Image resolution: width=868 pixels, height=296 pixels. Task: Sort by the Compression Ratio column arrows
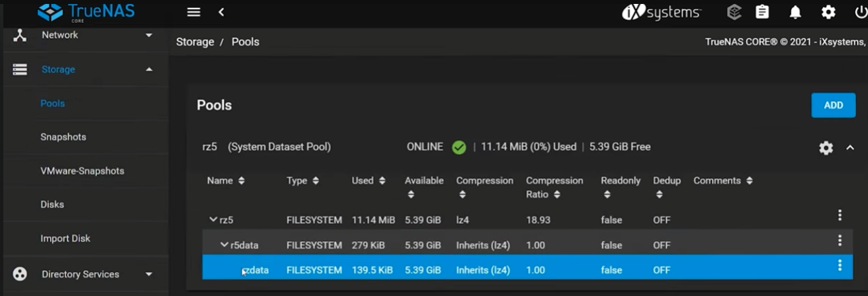(x=557, y=194)
